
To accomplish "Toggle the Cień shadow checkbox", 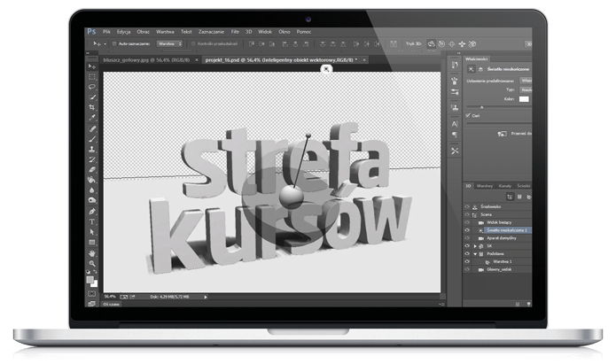I will point(468,113).
